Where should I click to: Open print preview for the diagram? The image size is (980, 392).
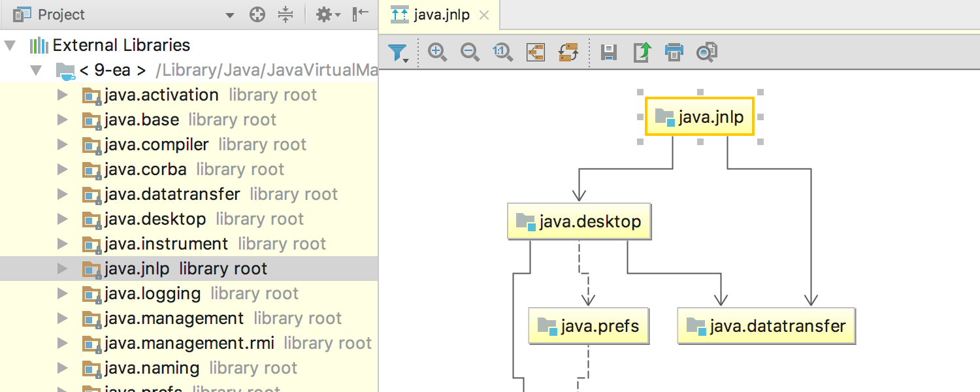[x=707, y=52]
